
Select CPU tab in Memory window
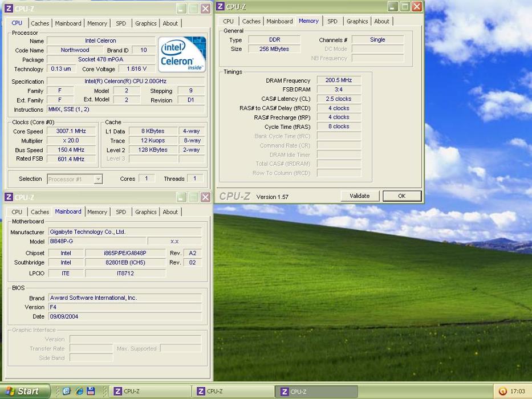click(228, 22)
